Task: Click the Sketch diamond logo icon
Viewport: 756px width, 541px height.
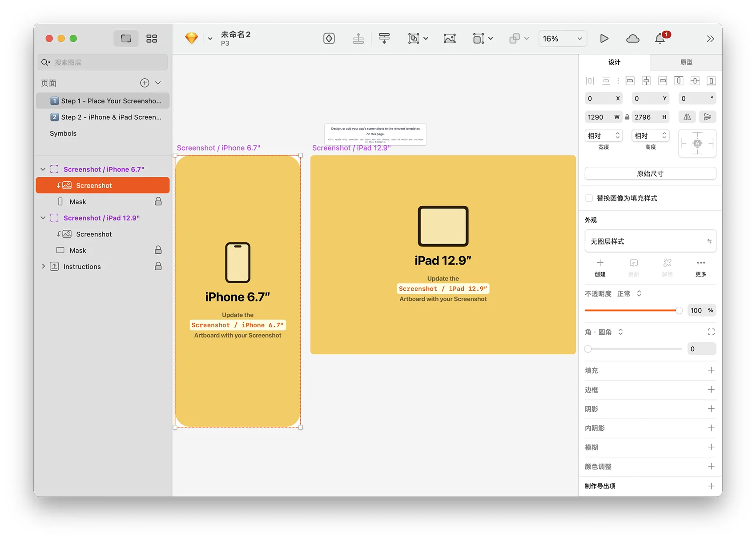Action: point(192,38)
